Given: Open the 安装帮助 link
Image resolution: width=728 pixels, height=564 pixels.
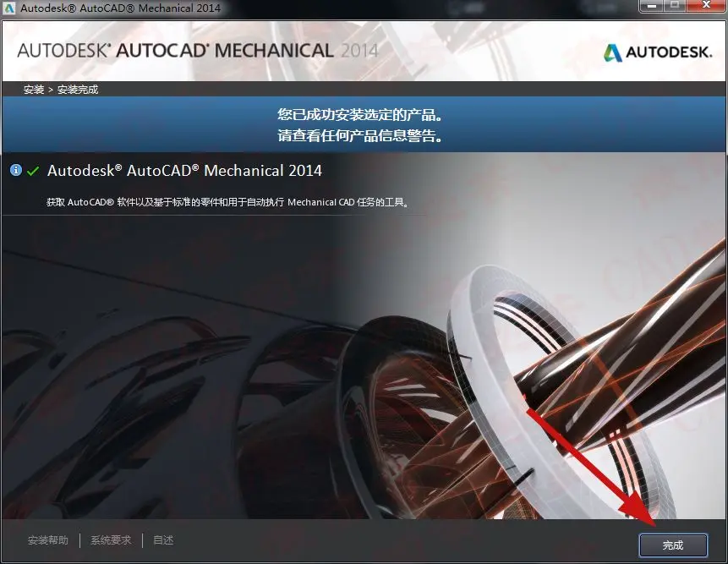Looking at the screenshot, I should point(48,539).
